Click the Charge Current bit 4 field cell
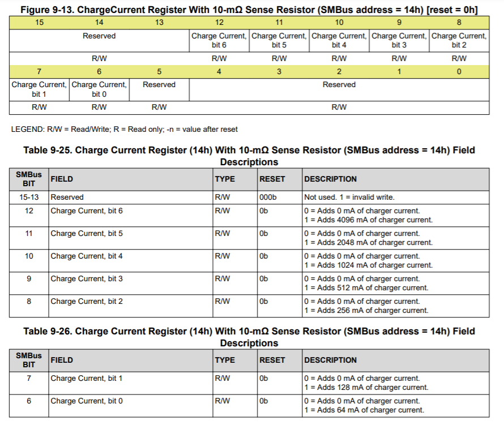The image size is (504, 425). 85,256
